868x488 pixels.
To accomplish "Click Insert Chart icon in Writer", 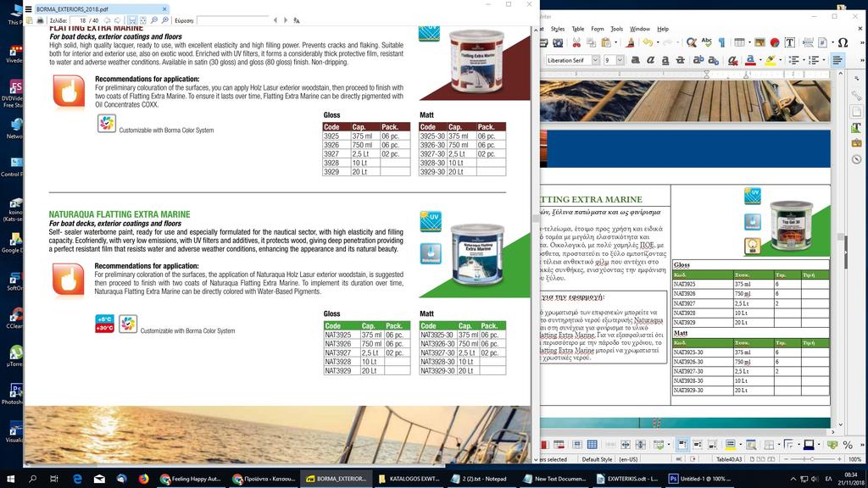I will point(775,42).
